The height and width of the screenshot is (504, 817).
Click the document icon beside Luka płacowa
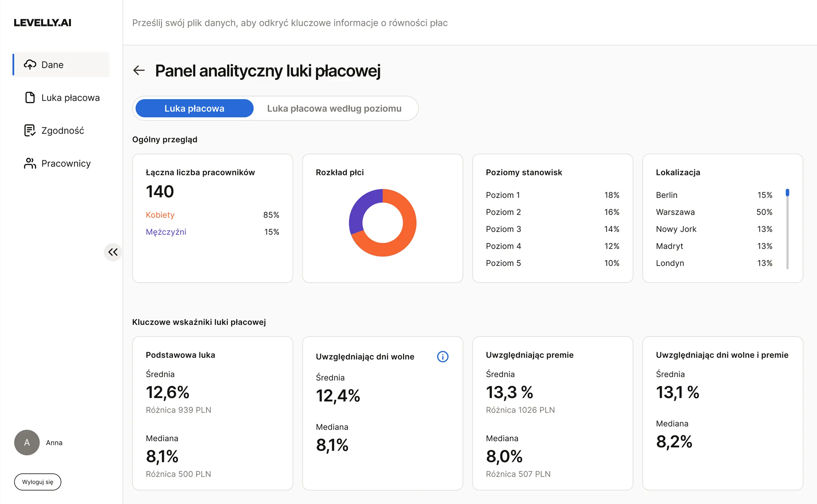[x=30, y=98]
